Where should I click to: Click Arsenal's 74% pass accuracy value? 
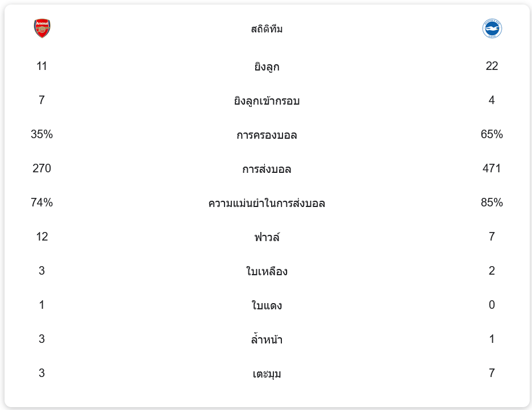tap(41, 203)
